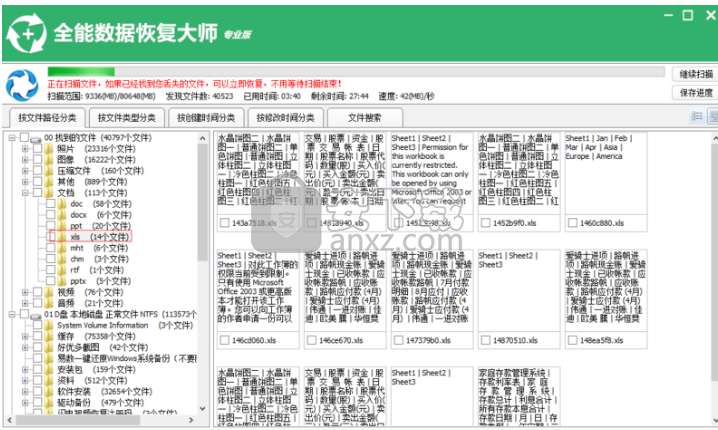Screen dimensions: 718x430
Task: Select the chm (3个文件) tree row
Action: 99,259
